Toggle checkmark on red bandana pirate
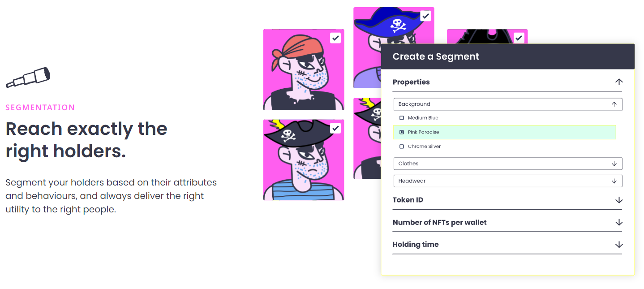 coord(335,38)
